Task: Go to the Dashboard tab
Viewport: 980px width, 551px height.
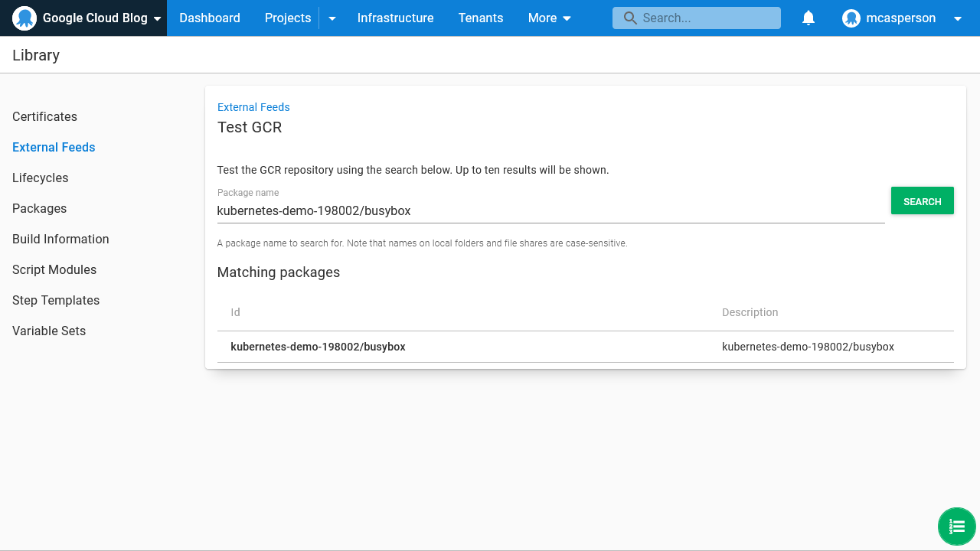Action: coord(210,18)
